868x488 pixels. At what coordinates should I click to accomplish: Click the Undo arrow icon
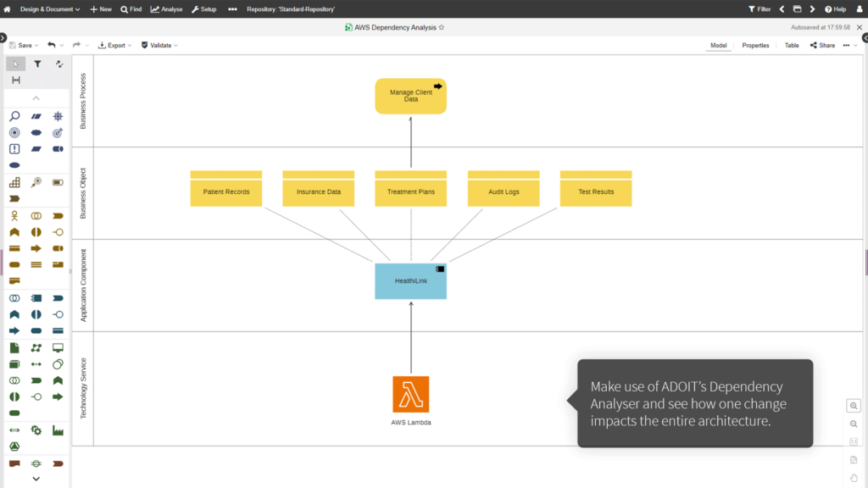52,45
